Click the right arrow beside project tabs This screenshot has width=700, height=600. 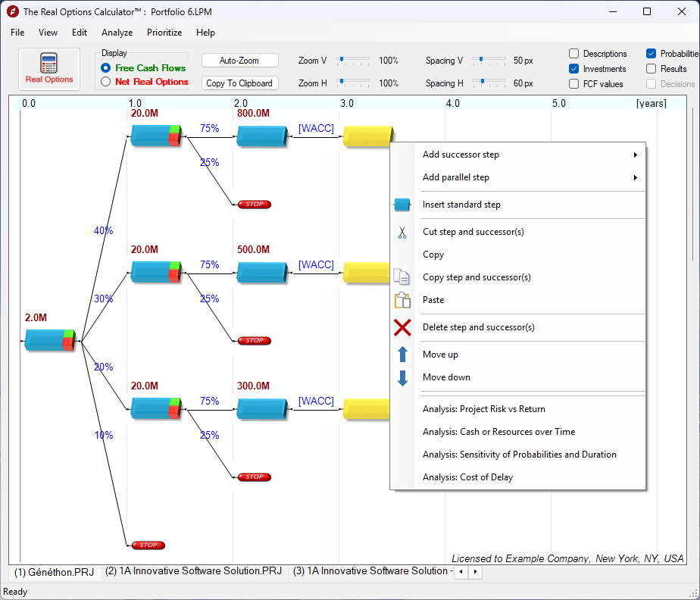coord(474,572)
